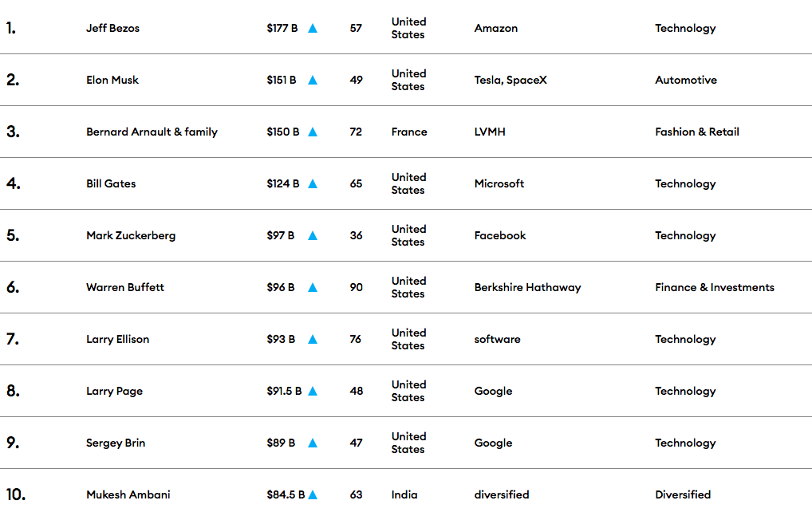Screen dimensions: 812x520
Task: Select the name Elon Musk
Action: point(112,81)
